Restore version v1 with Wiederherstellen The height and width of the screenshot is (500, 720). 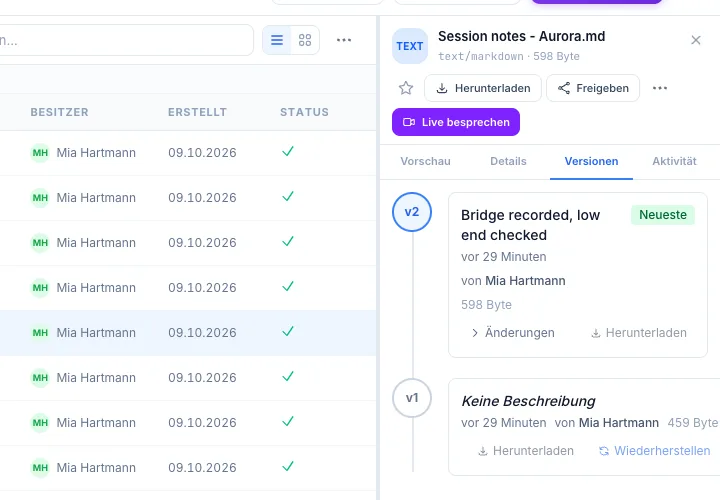click(654, 451)
